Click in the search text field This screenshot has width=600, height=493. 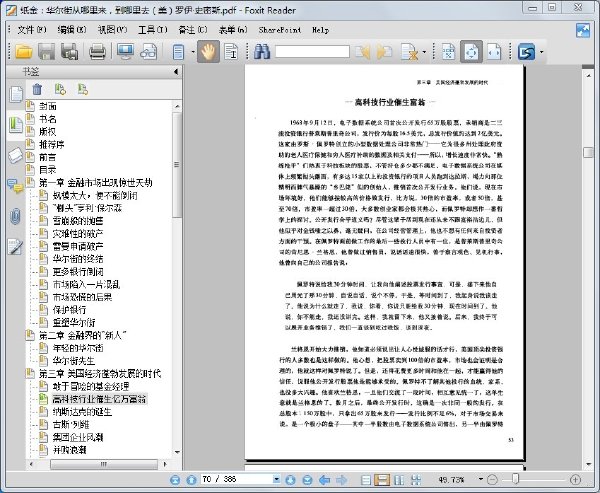(312, 52)
